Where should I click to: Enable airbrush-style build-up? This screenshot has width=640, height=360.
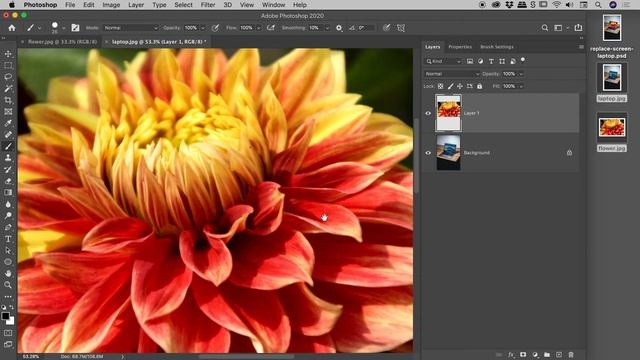pos(271,28)
